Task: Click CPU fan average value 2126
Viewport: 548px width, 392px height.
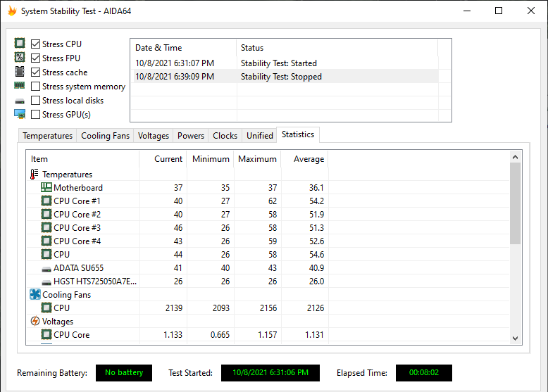Action: [316, 308]
